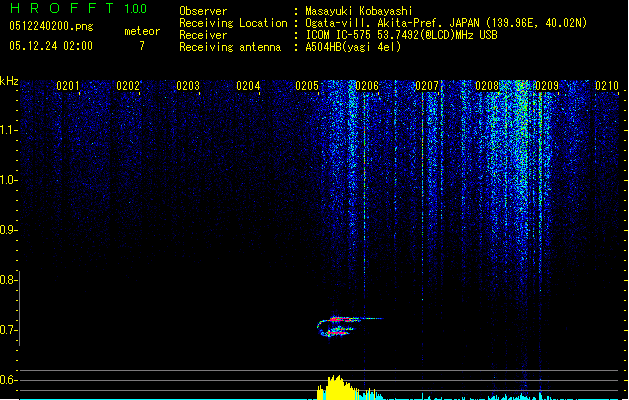Click the 0205 time marker
The width and height of the screenshot is (629, 400).
[x=307, y=85]
